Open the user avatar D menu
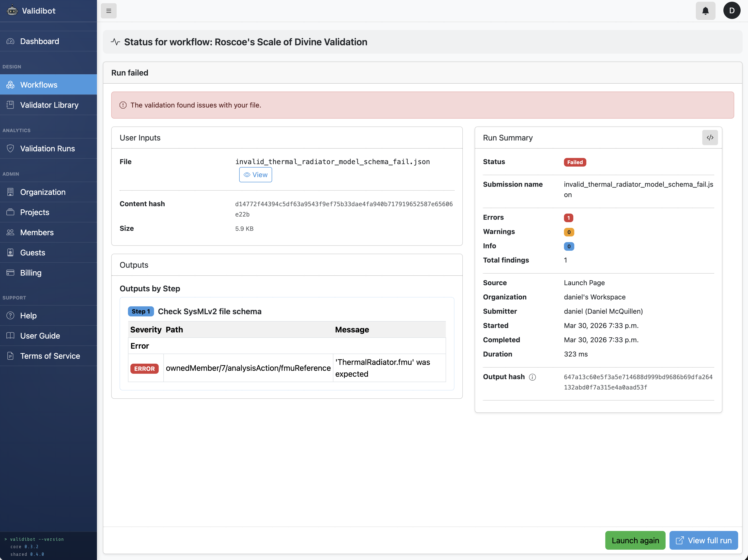748x560 pixels. click(x=732, y=11)
